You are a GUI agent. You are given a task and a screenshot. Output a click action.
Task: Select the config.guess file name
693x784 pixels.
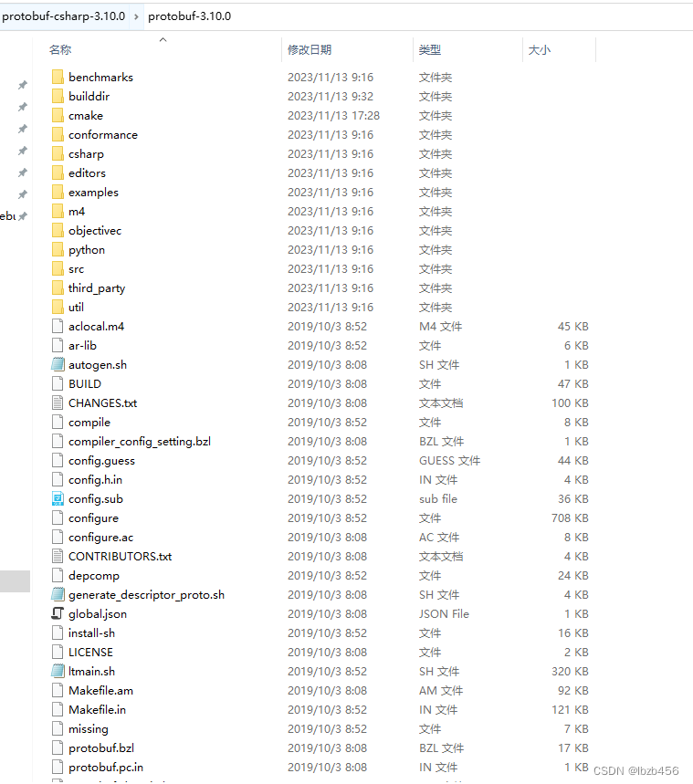tap(101, 461)
